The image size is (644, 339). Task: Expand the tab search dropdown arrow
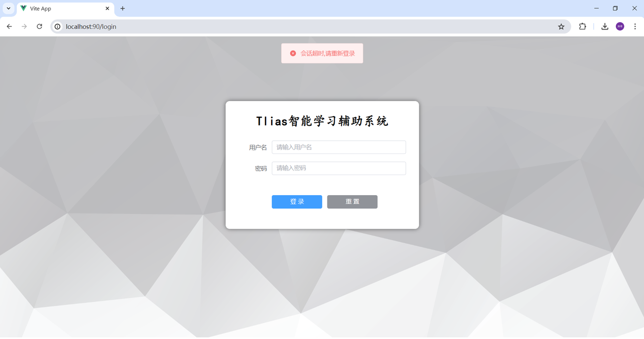tap(9, 9)
